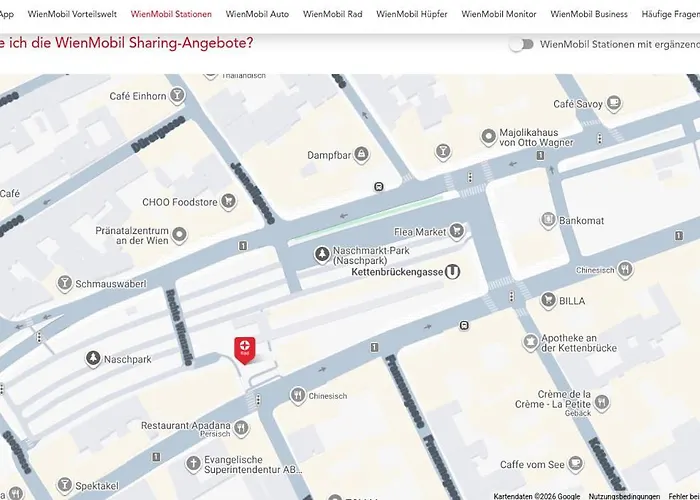Toggle WienMobil Stationen mit ergänzenden switch
700x500 pixels.
click(x=521, y=44)
